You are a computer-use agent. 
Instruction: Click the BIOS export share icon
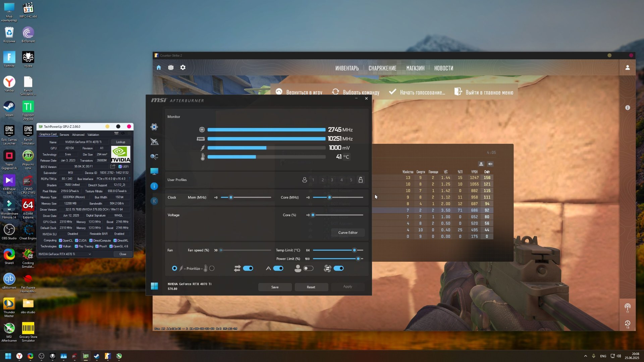point(113,167)
